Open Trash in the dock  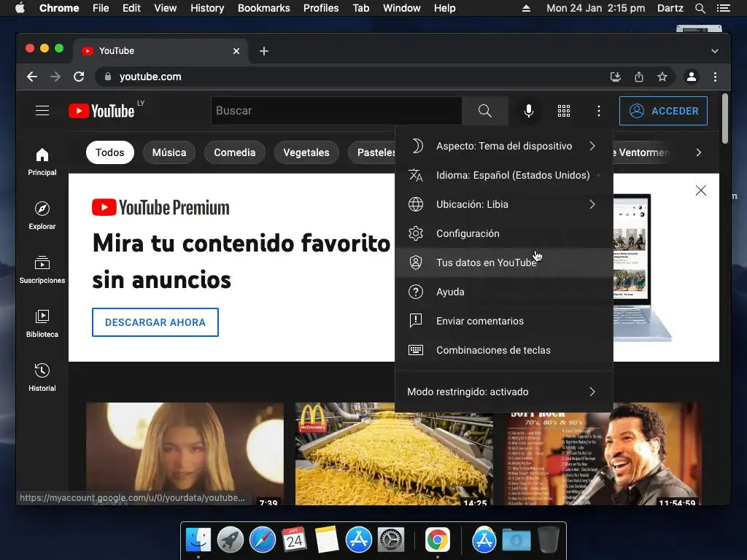coord(549,540)
